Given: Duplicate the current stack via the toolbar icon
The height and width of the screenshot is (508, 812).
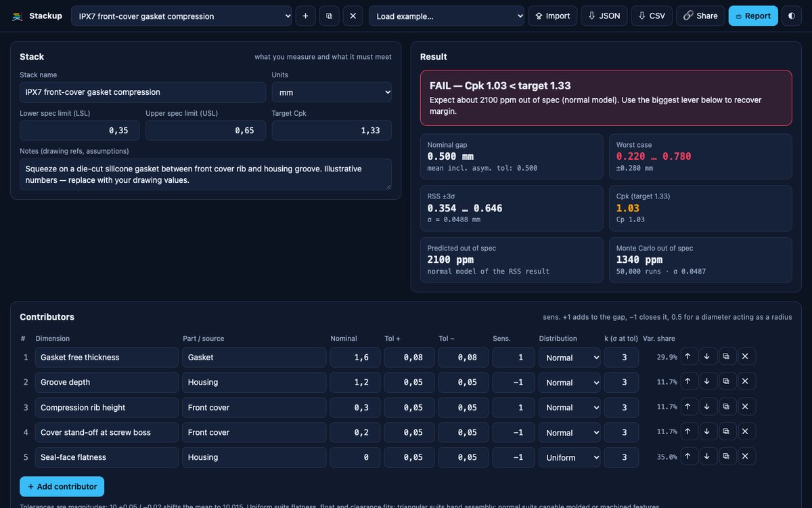Looking at the screenshot, I should pyautogui.click(x=329, y=16).
